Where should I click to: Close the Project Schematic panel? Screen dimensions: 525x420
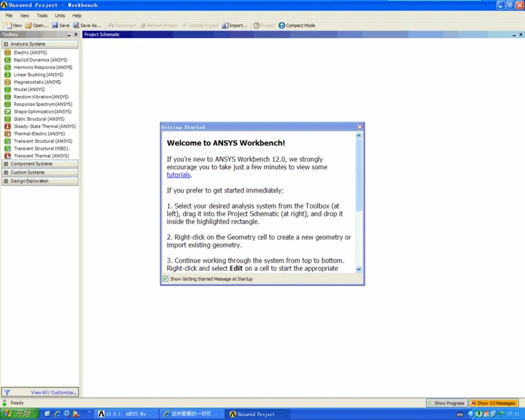point(521,35)
